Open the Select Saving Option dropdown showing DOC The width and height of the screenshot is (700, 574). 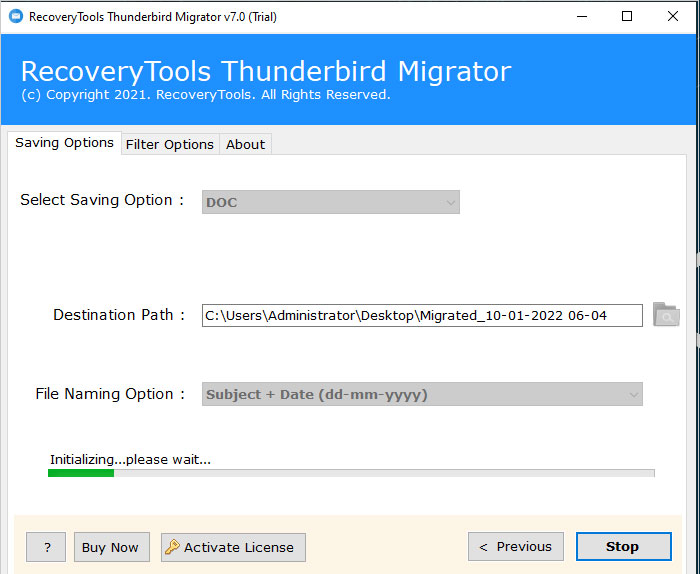pyautogui.click(x=330, y=202)
